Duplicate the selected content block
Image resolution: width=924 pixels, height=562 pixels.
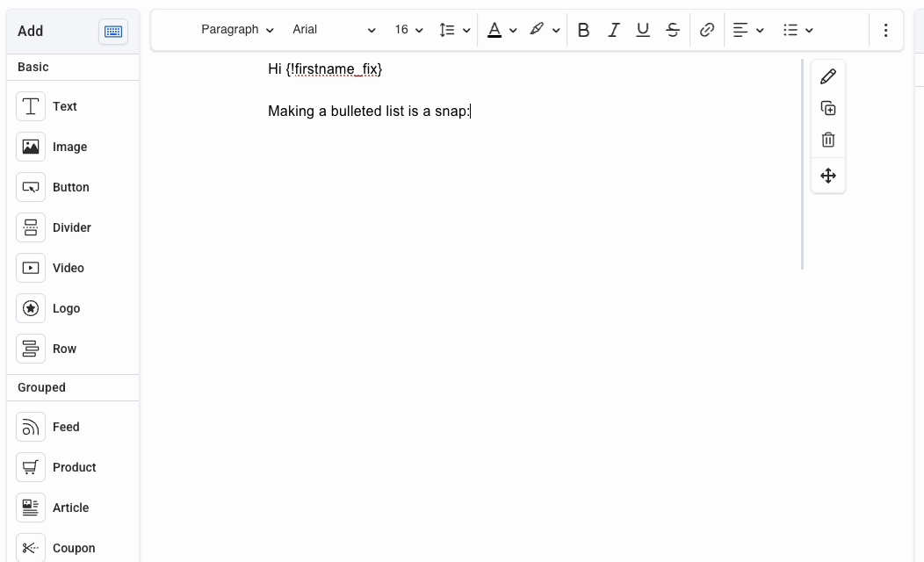[x=827, y=107]
